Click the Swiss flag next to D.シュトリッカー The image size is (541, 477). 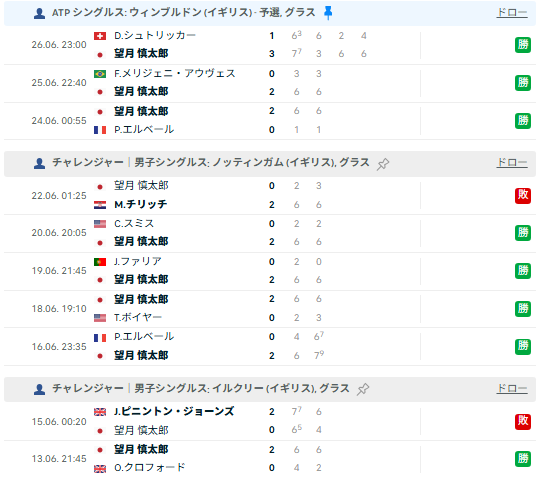[100, 36]
